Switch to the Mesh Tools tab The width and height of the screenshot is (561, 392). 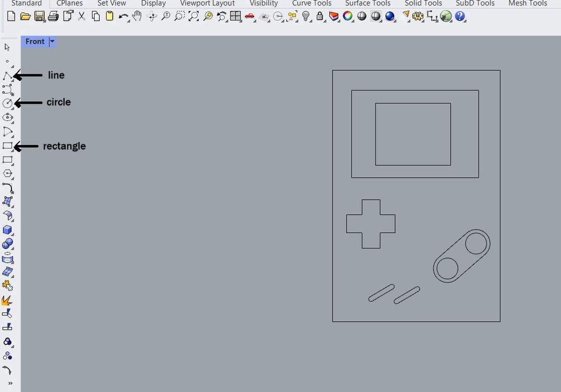click(x=528, y=3)
